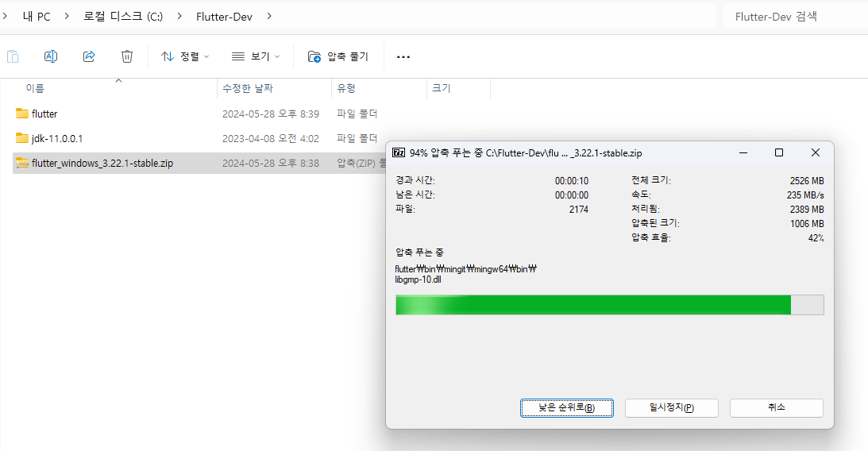Open the 보기 view dropdown

coord(256,56)
